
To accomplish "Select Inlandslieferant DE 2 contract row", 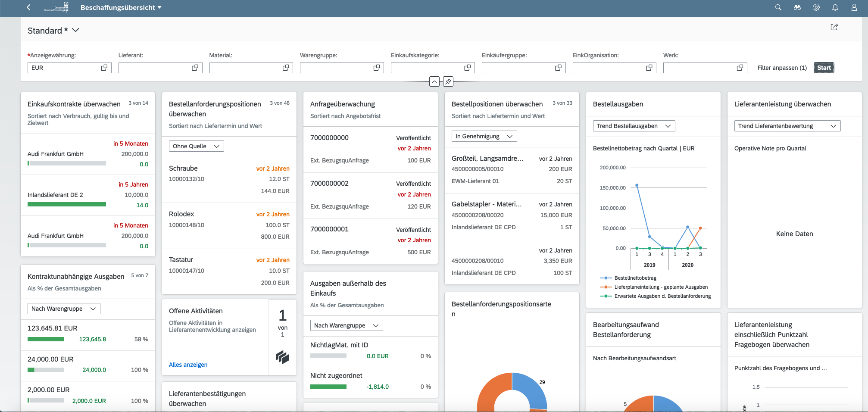I will click(88, 195).
